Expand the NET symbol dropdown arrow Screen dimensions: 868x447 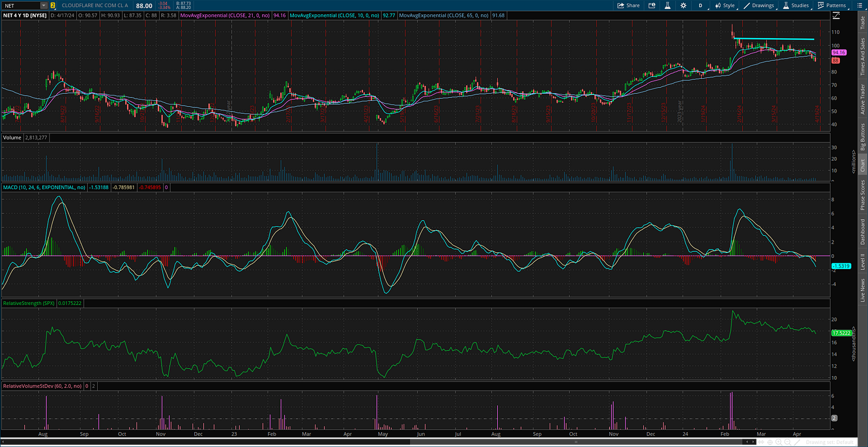point(44,5)
